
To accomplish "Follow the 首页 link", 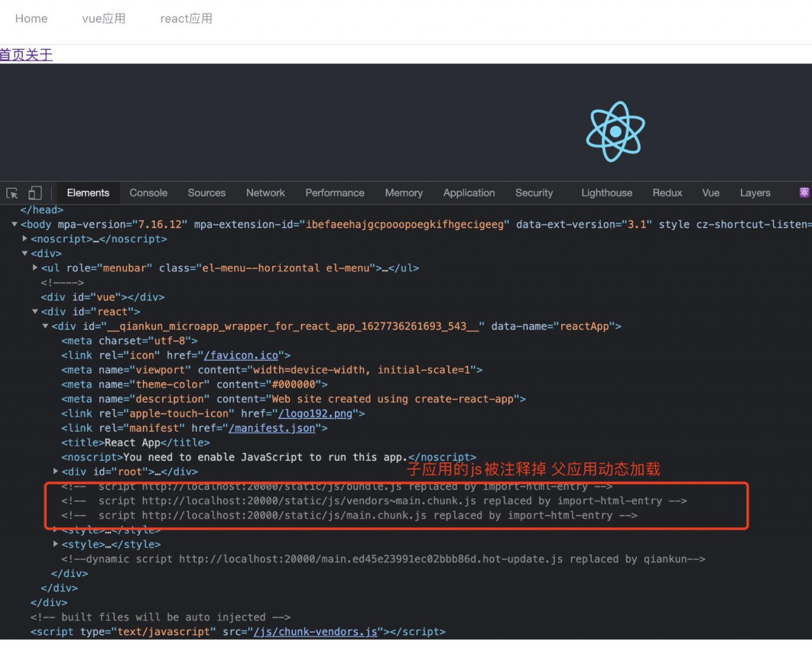I will pyautogui.click(x=13, y=55).
